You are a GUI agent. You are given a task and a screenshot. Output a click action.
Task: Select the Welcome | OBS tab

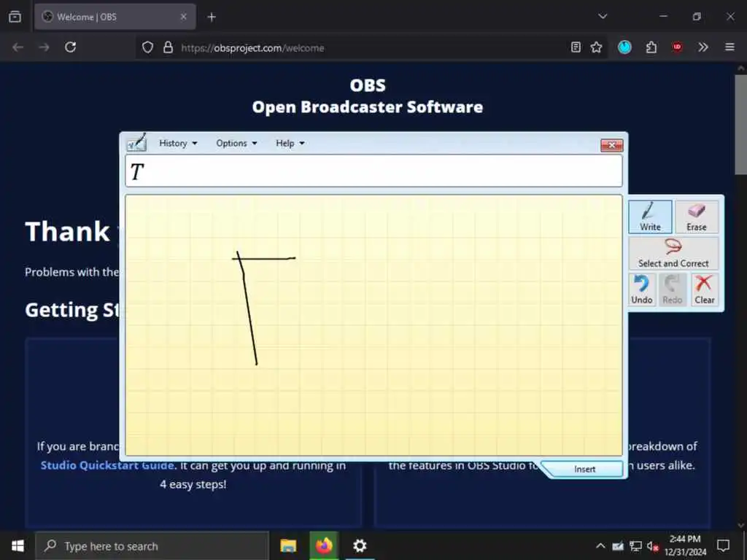point(115,17)
